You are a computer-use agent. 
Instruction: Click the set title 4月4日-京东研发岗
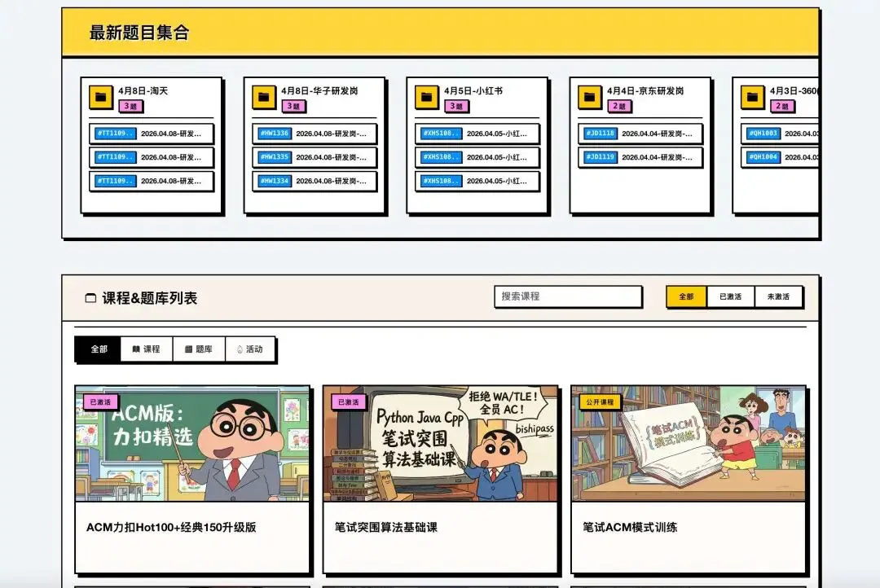coord(645,90)
